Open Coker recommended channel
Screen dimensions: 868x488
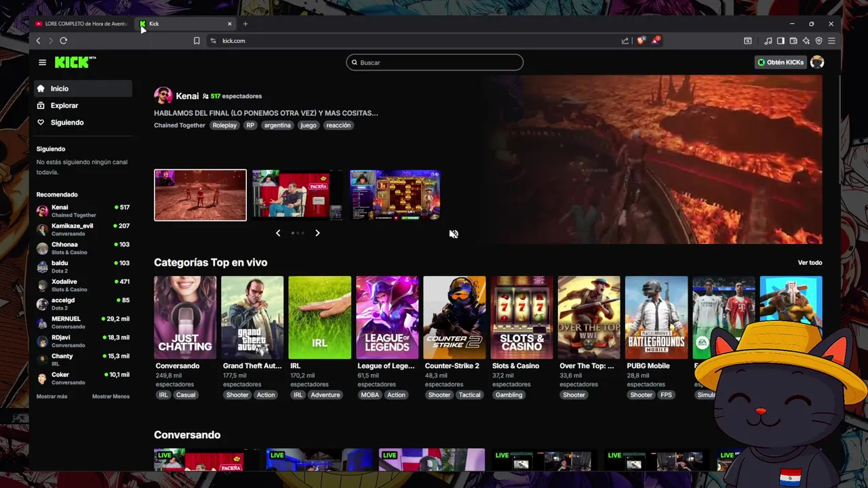83,378
